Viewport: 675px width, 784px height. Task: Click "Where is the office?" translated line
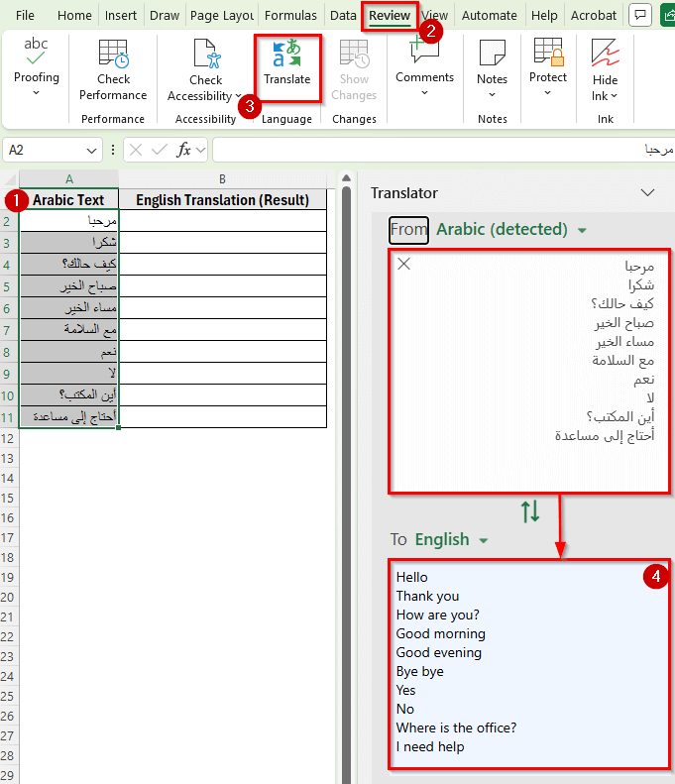[456, 728]
